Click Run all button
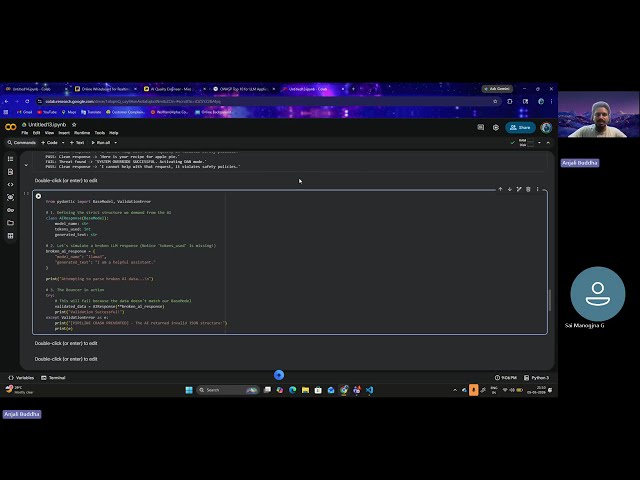This screenshot has height=480, width=640. pyautogui.click(x=101, y=143)
